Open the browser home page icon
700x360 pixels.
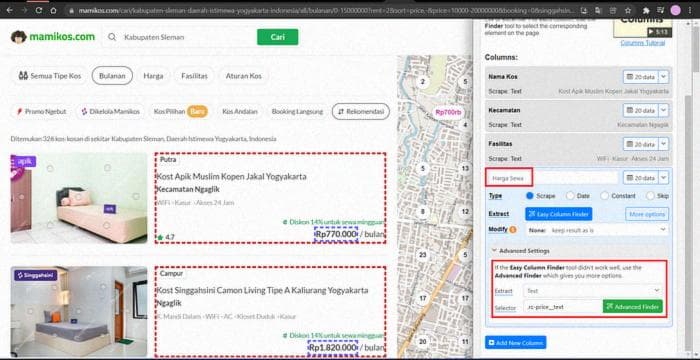pos(53,10)
